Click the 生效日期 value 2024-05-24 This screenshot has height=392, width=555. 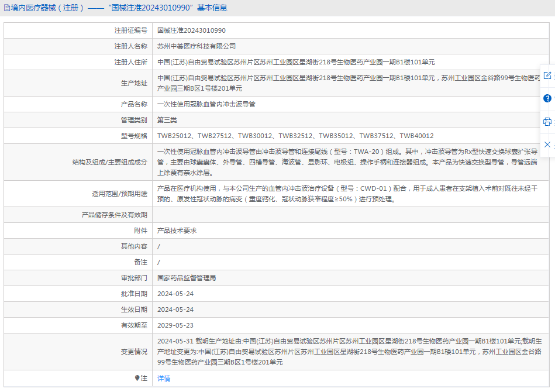(x=175, y=310)
